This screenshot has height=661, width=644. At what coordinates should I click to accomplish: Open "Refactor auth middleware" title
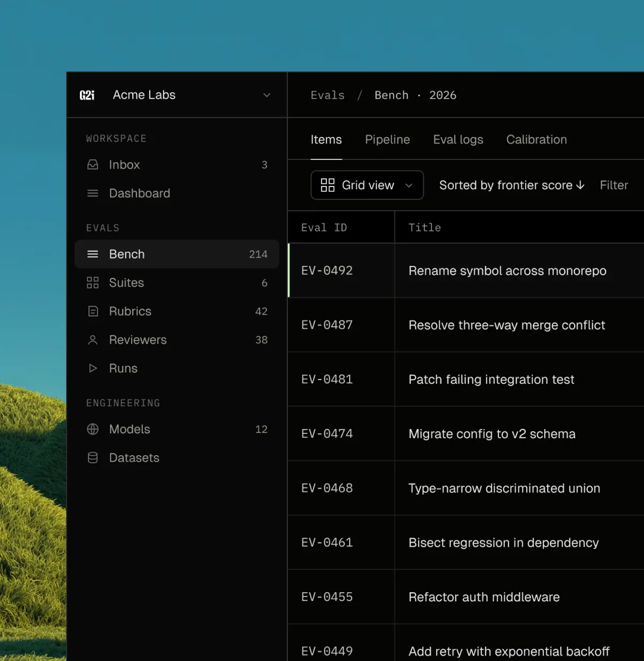pos(484,597)
